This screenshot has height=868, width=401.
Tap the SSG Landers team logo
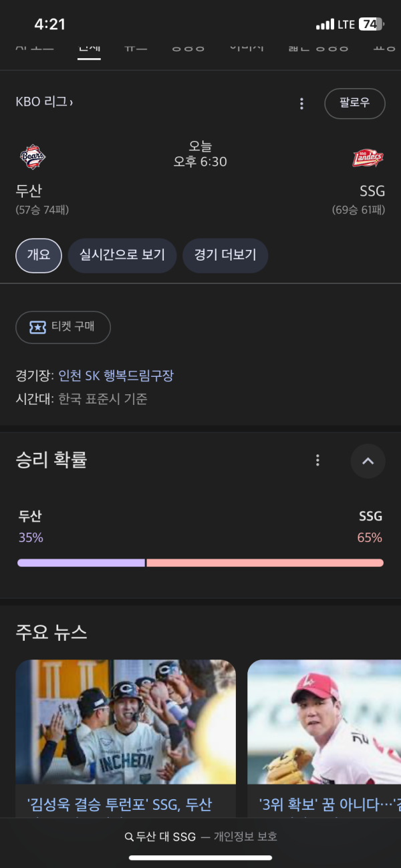[368, 158]
